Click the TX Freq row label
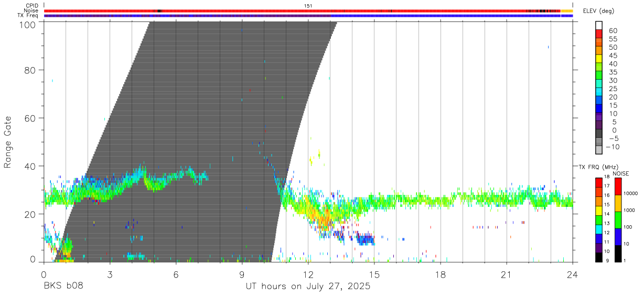 coord(28,16)
